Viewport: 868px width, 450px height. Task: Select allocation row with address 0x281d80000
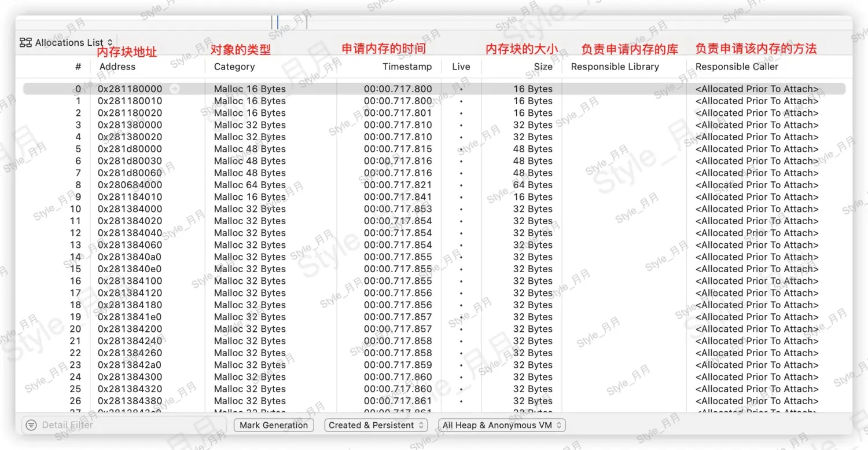coord(130,149)
